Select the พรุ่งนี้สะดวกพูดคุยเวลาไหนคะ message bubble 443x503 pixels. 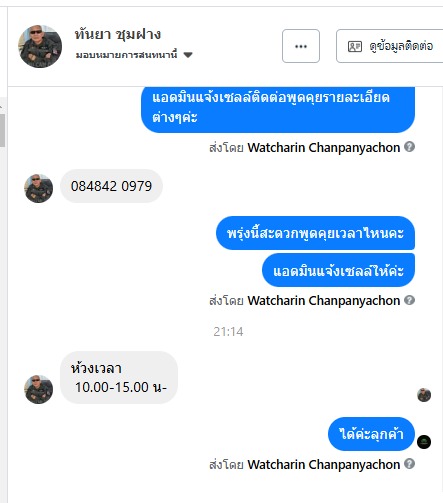click(315, 233)
